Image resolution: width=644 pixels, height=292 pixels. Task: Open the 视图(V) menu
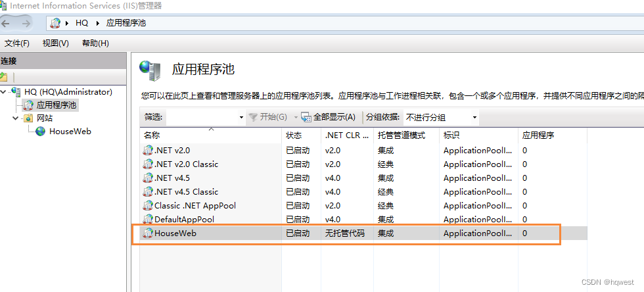[56, 43]
